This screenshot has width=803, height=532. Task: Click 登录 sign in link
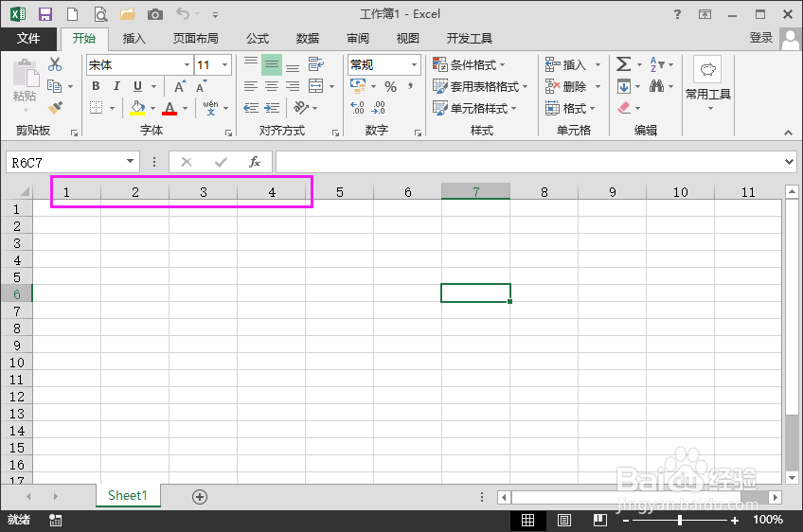[x=761, y=37]
